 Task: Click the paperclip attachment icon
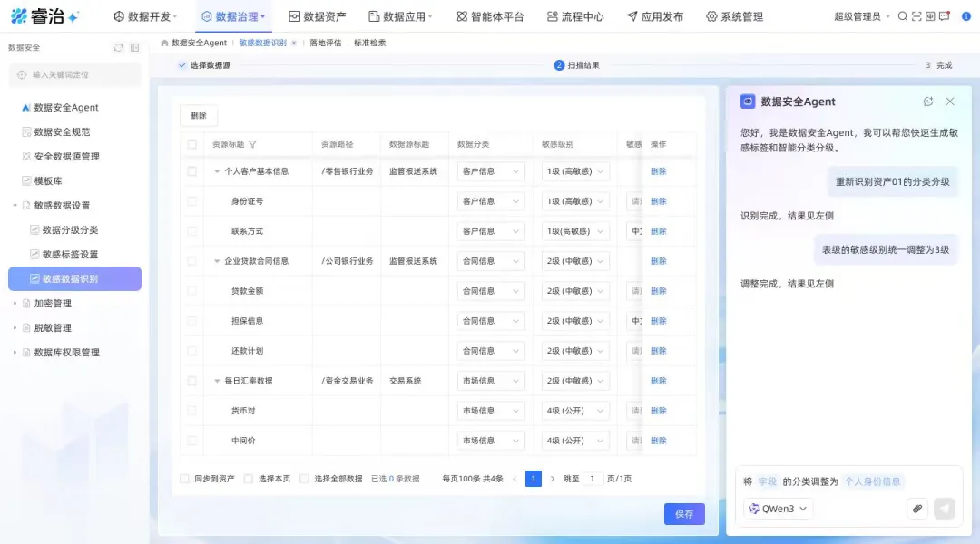(x=916, y=509)
